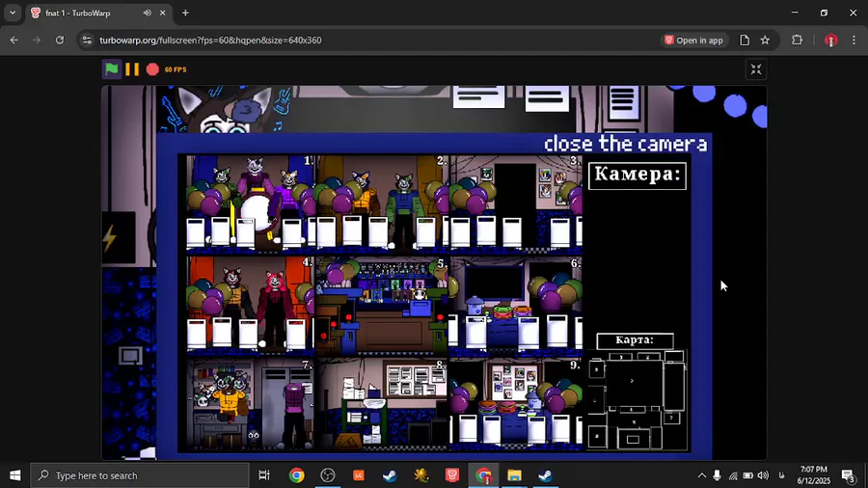Open Task View on the taskbar

point(264,475)
